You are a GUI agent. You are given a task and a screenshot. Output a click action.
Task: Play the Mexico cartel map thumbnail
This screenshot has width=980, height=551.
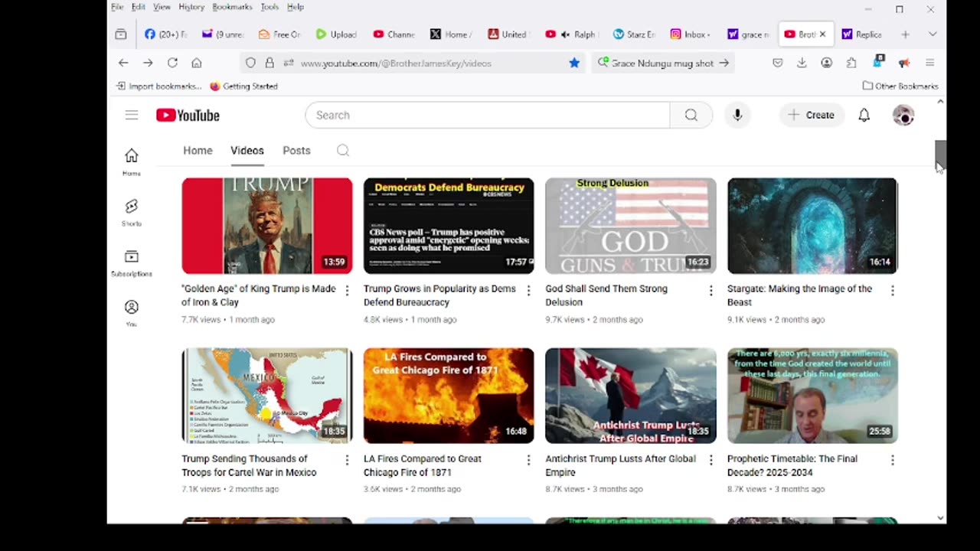(x=267, y=396)
